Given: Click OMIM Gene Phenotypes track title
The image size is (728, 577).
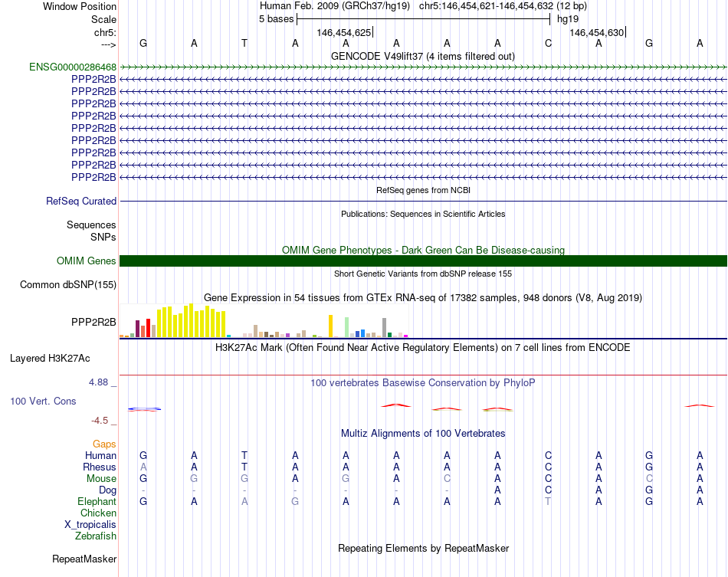Looking at the screenshot, I should tap(424, 251).
